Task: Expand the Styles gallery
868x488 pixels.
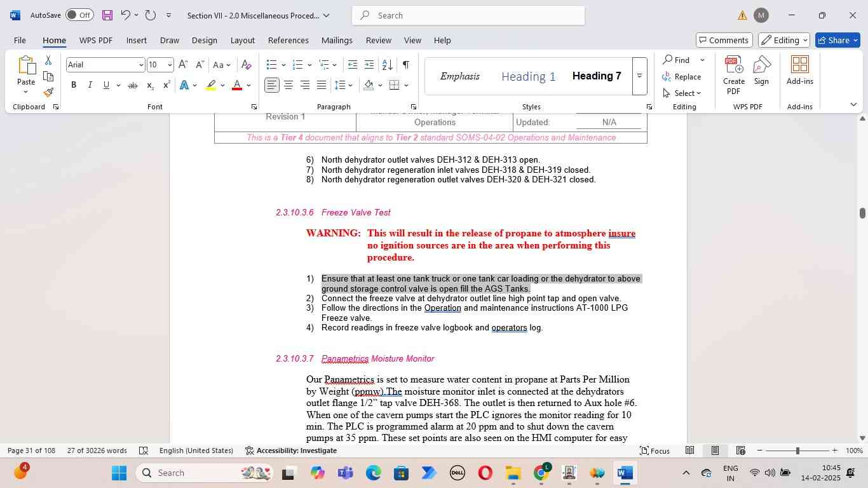Action: pyautogui.click(x=640, y=76)
